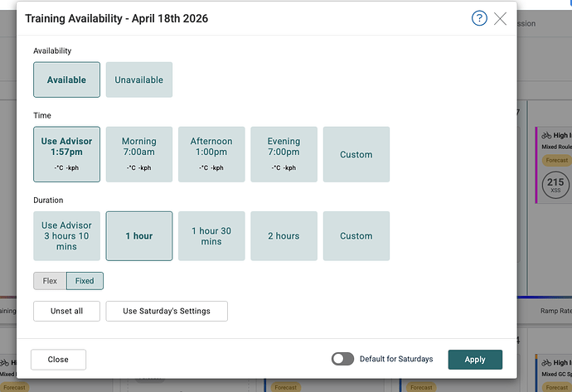Toggle Default for Saturdays switch

click(x=342, y=359)
